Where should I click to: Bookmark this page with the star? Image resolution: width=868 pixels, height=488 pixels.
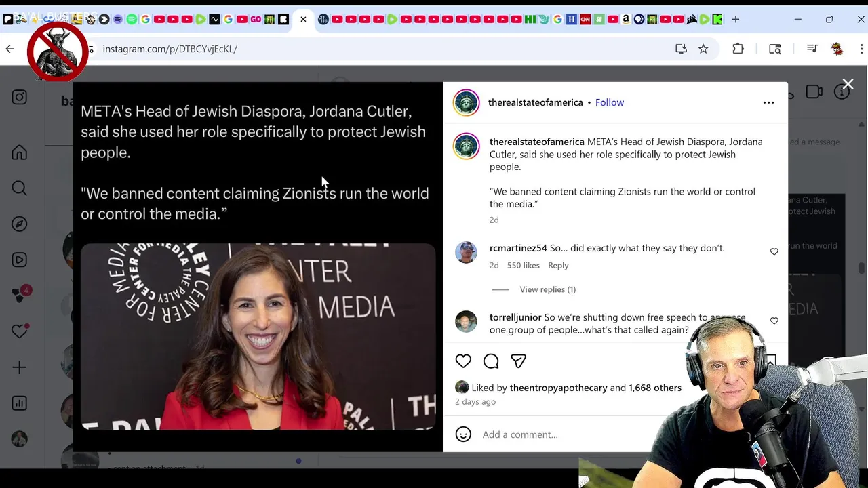(x=703, y=49)
